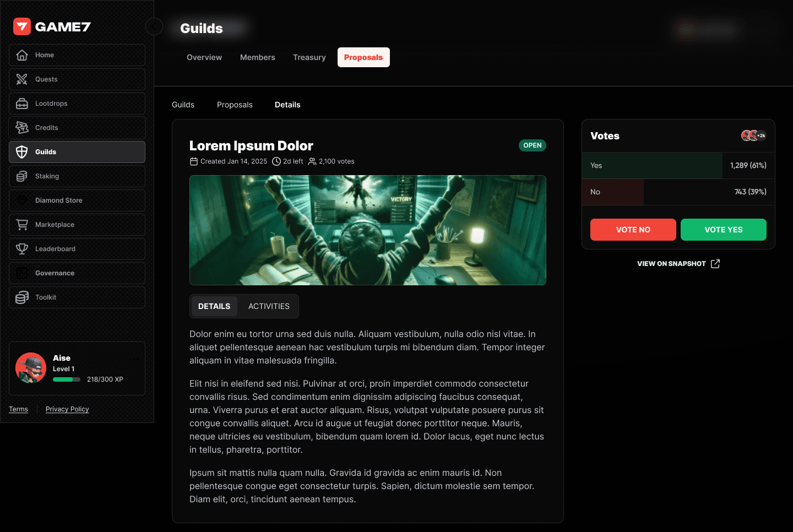Cast a vote with VOTE YES button
Screen dimensions: 793x532
[x=724, y=230]
